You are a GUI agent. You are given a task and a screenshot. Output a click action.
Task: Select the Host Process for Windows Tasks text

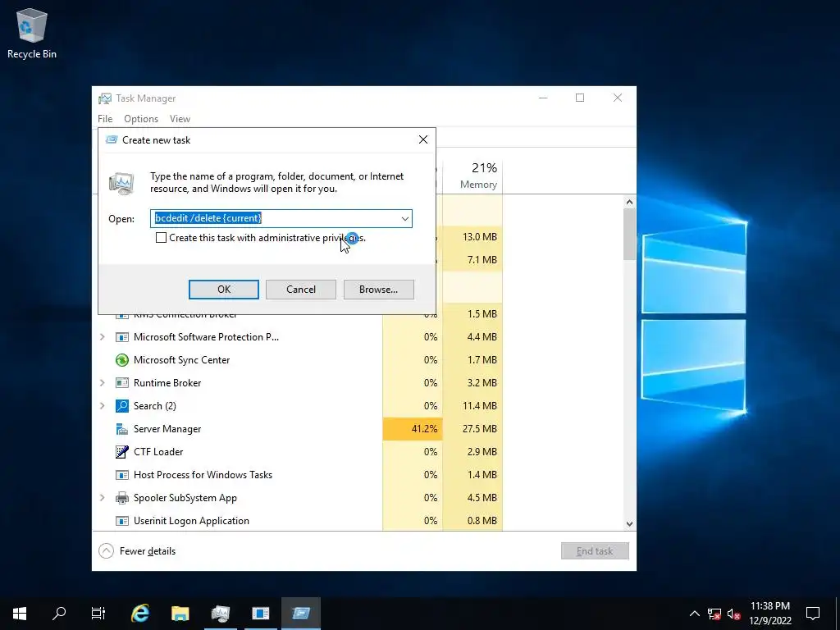[203, 475]
